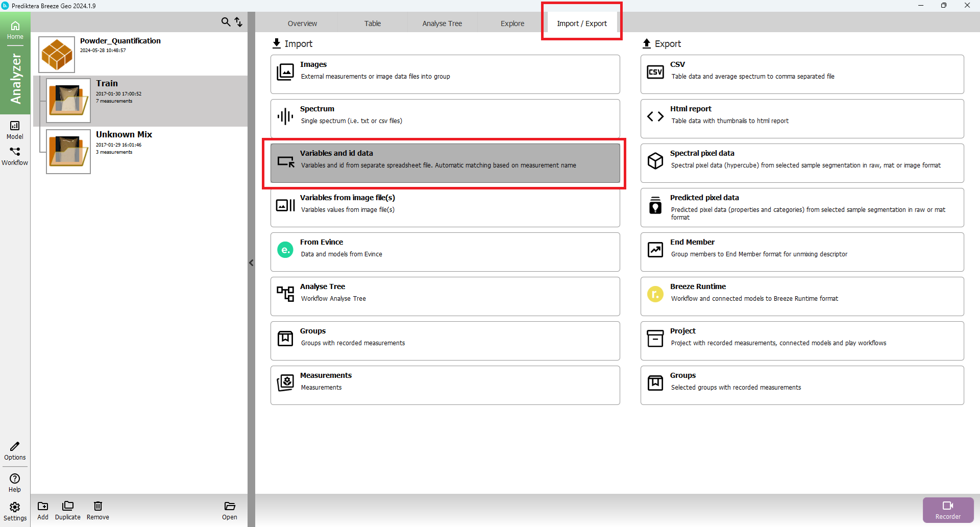
Task: Open Settings gear in sidebar
Action: tap(15, 511)
